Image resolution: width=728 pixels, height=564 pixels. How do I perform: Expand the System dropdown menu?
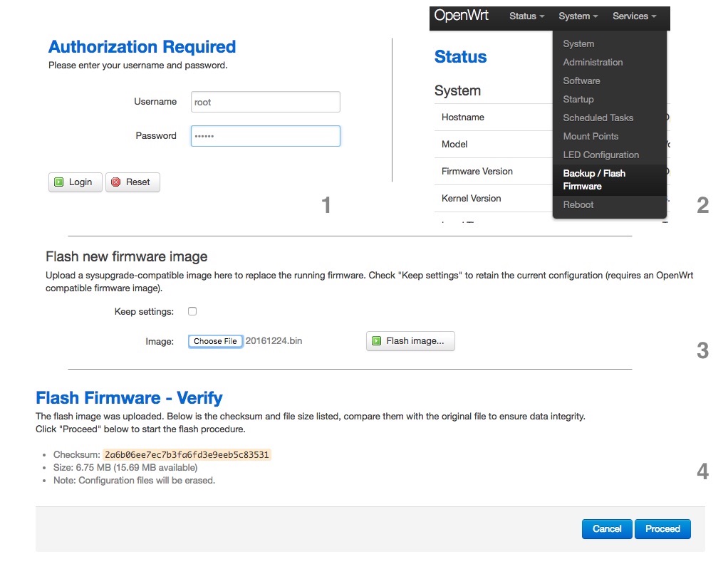click(x=578, y=16)
